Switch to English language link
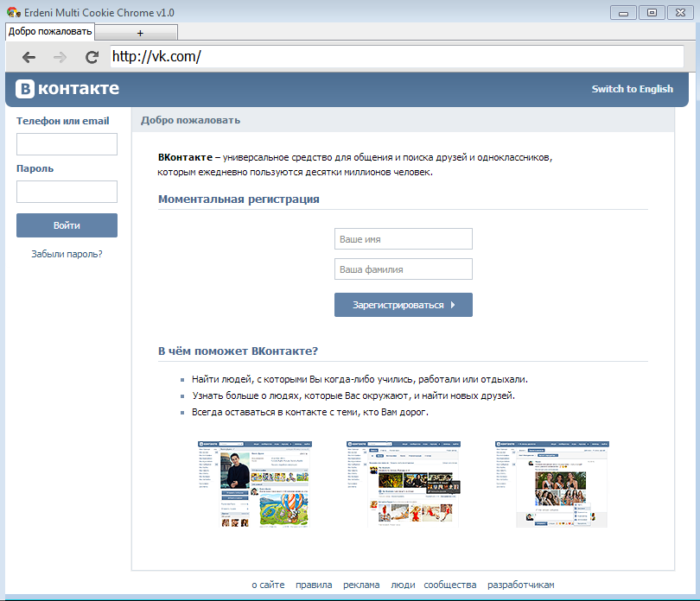This screenshot has width=700, height=601. point(632,89)
